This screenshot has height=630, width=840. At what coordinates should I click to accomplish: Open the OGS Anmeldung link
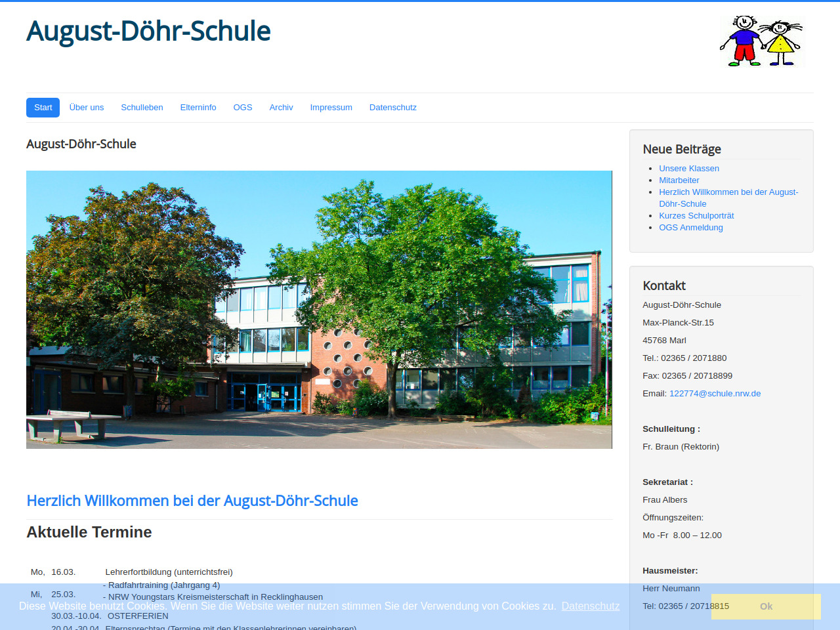click(x=690, y=228)
